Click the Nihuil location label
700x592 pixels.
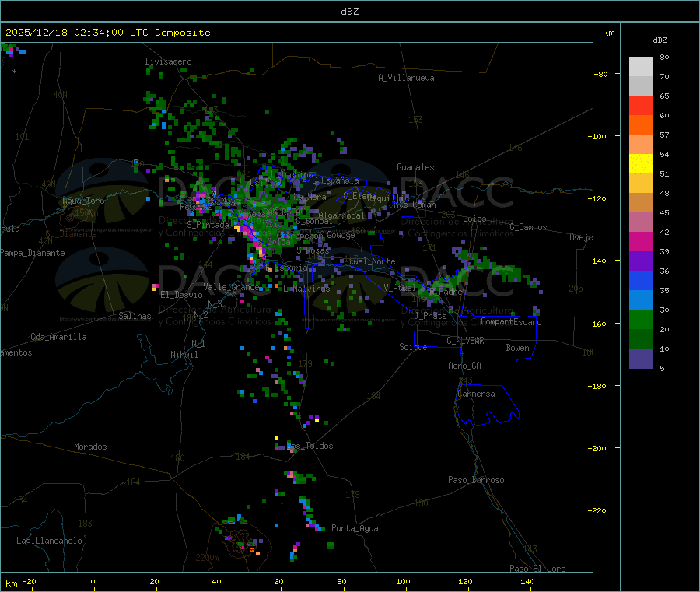point(184,355)
